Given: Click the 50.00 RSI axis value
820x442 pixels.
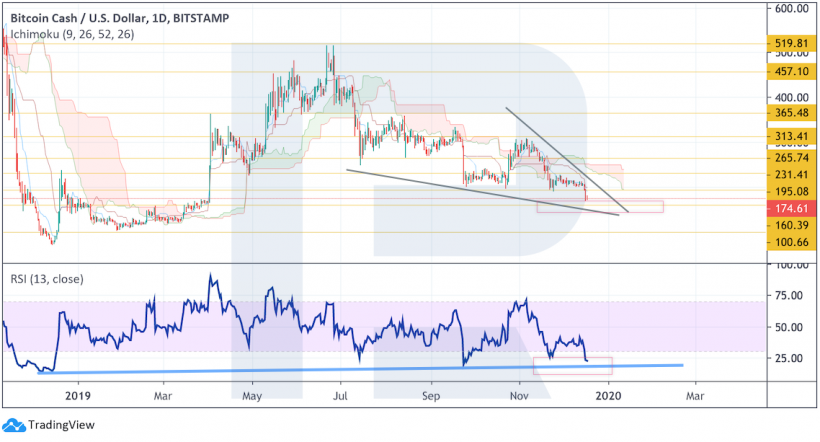Looking at the screenshot, I should (x=789, y=327).
